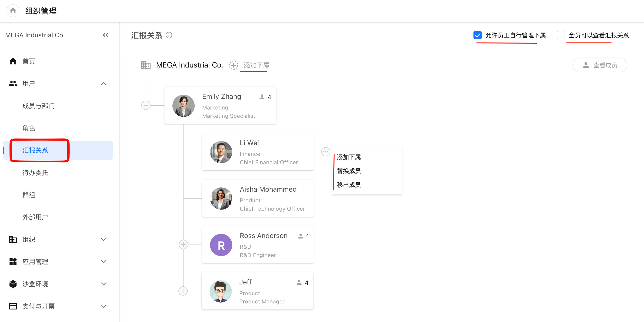The image size is (644, 322).
Task: Select 替换成员 from the context menu
Action: click(x=348, y=171)
